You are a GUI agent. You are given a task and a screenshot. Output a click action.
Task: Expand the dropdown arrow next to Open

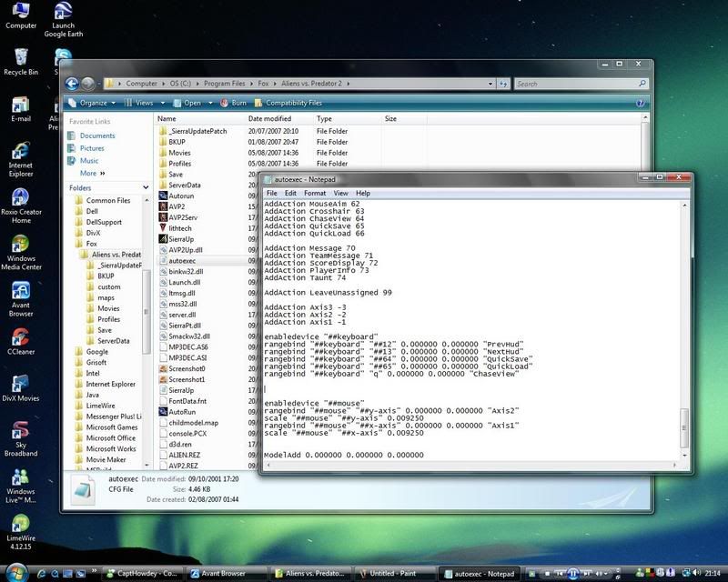pyautogui.click(x=210, y=103)
